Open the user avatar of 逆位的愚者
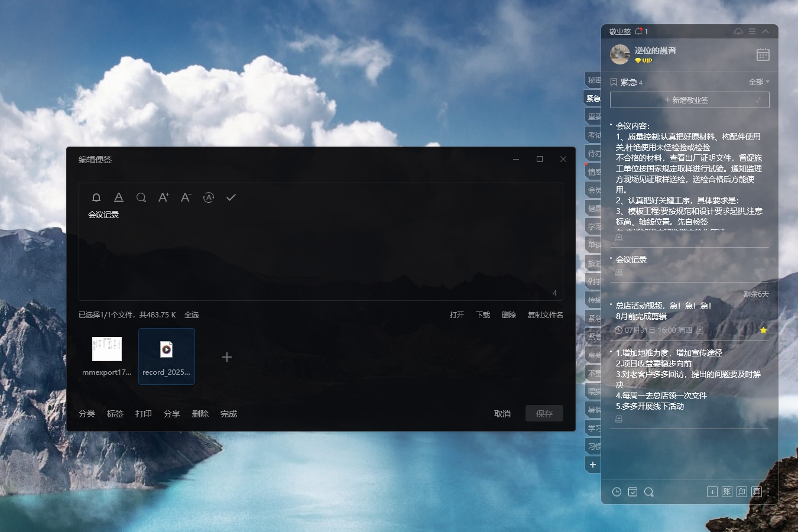 pos(620,54)
